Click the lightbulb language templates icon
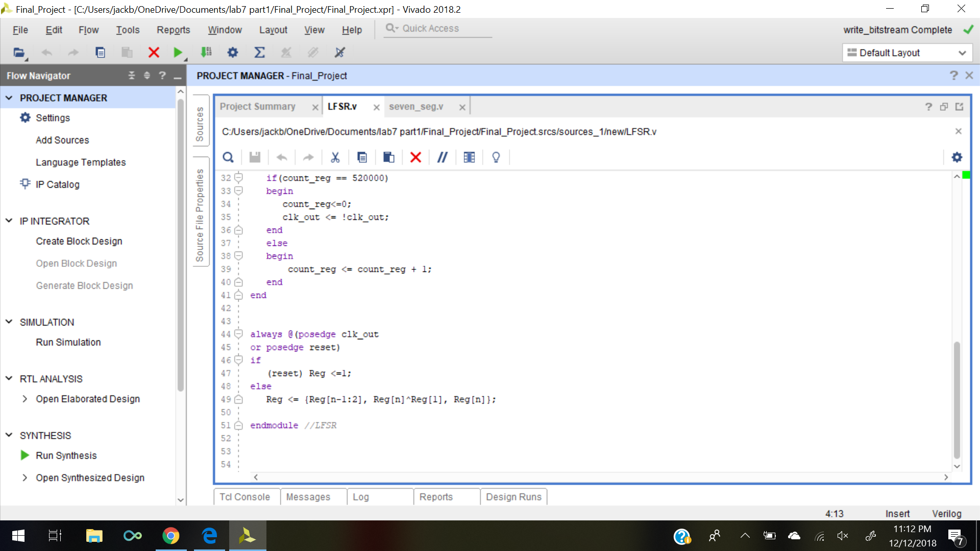 (496, 157)
